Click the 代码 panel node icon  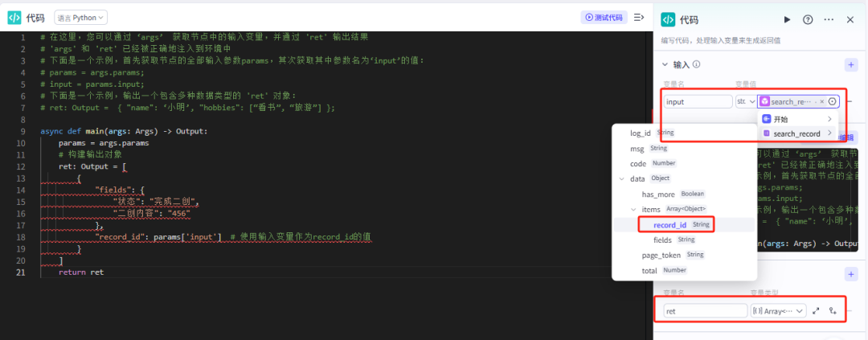(x=668, y=20)
